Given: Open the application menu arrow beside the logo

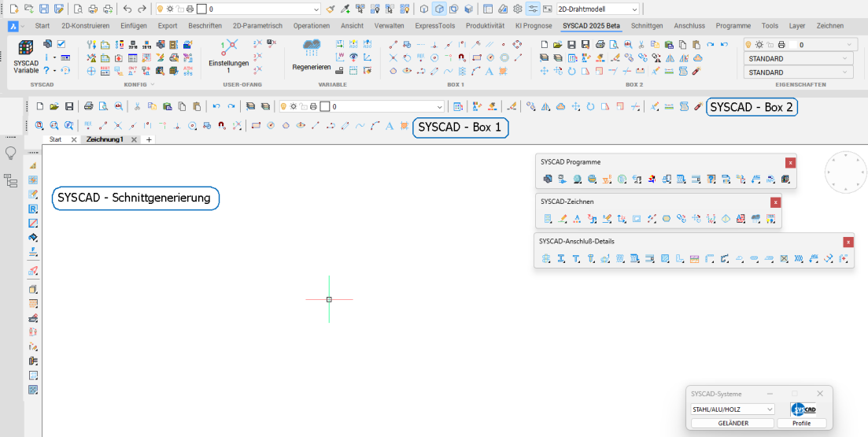Looking at the screenshot, I should [22, 26].
